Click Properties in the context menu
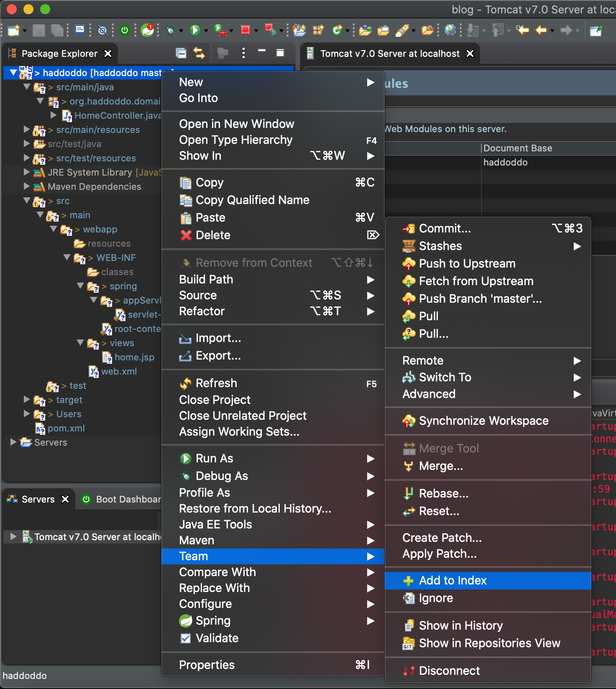 pyautogui.click(x=273, y=665)
